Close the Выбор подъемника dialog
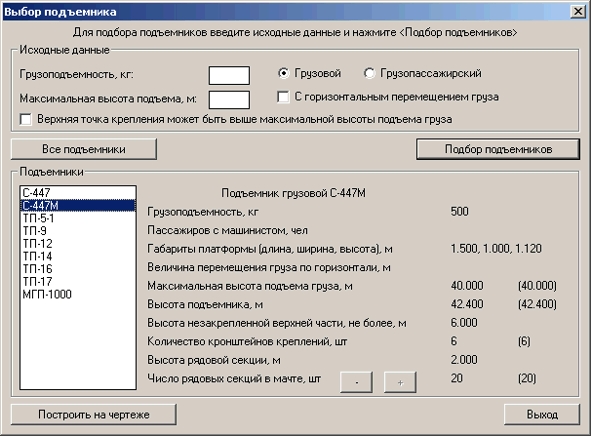Screen dimensions: 591x436 tap(578, 12)
